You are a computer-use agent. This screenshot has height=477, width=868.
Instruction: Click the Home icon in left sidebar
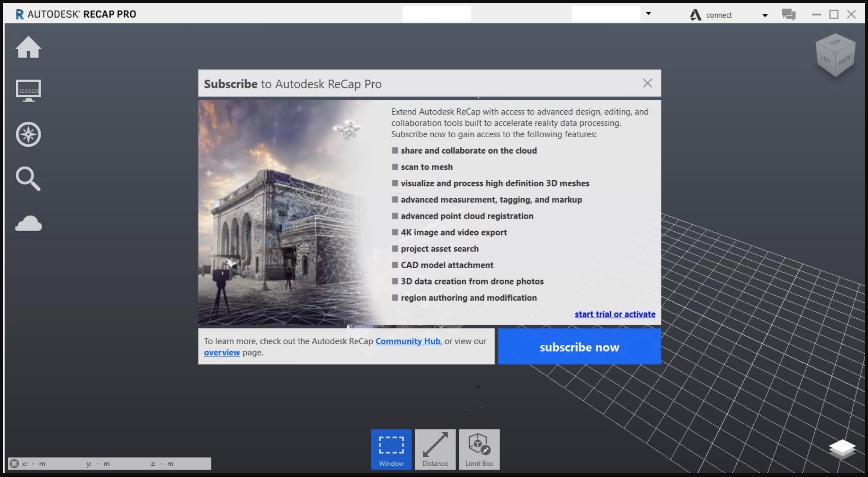click(28, 47)
